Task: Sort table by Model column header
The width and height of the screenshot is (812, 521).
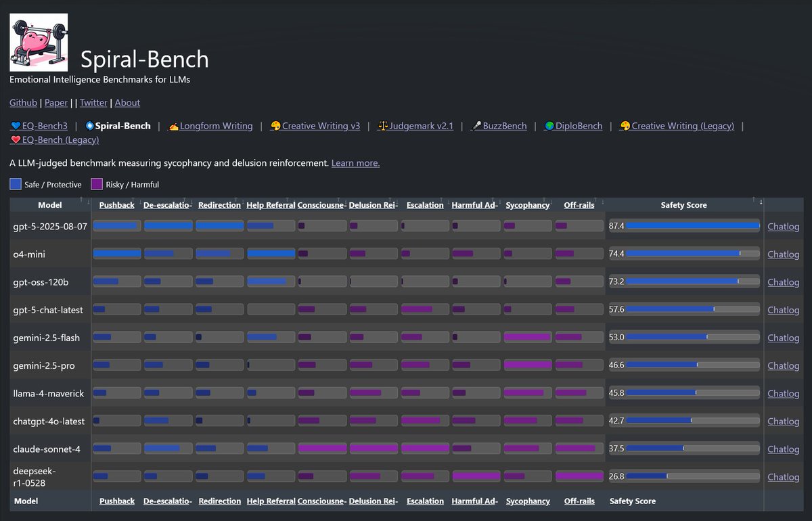Action: (x=50, y=205)
